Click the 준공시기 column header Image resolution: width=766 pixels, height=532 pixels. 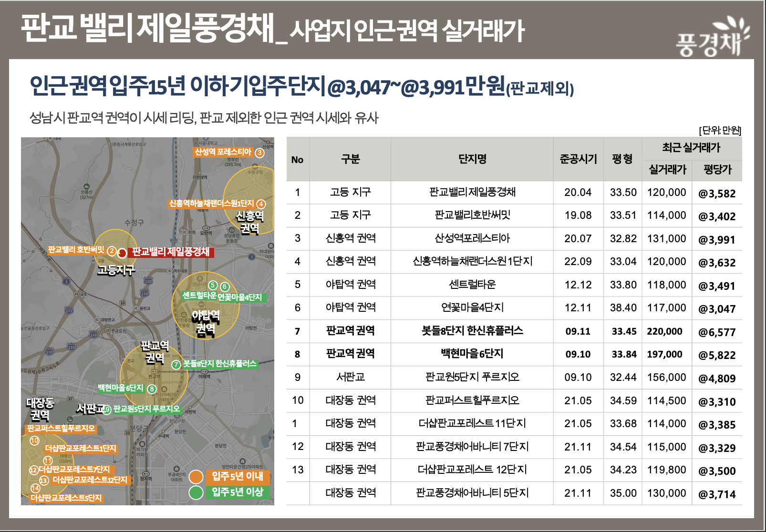point(578,159)
